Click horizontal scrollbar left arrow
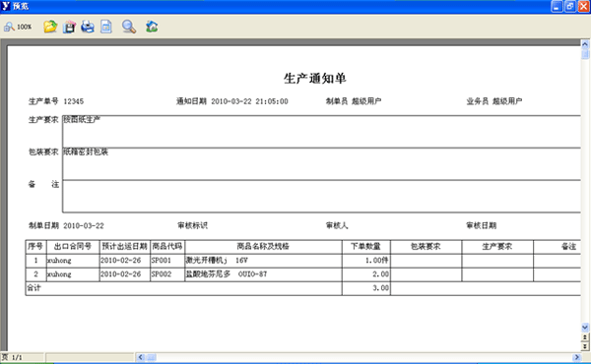591x364 pixels. [x=140, y=357]
